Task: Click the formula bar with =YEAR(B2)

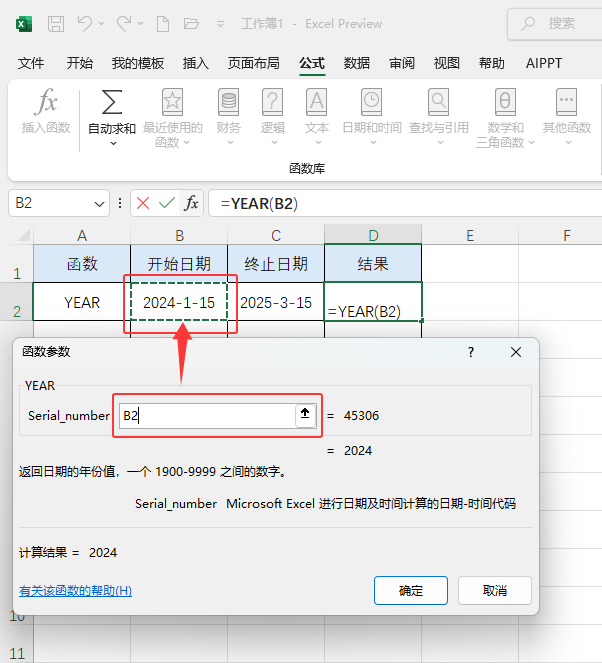Action: pos(406,203)
